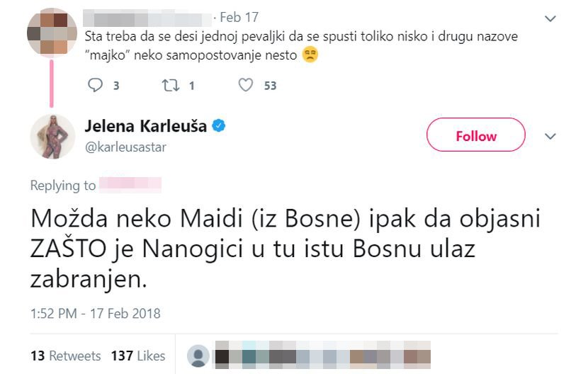Viewport: 588px width, 374px height.
Task: Expand the chevron next to Follow
Action: click(x=550, y=136)
